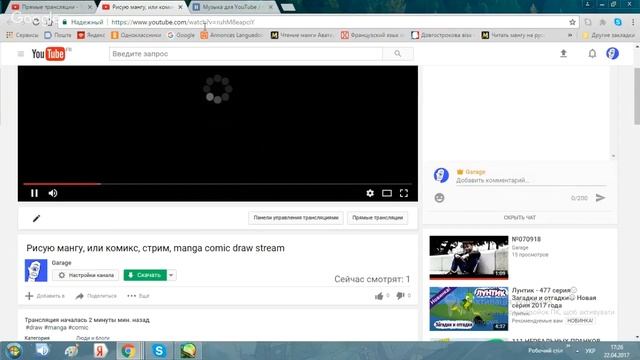
Task: Mute the video with speaker icon
Action: tap(53, 193)
